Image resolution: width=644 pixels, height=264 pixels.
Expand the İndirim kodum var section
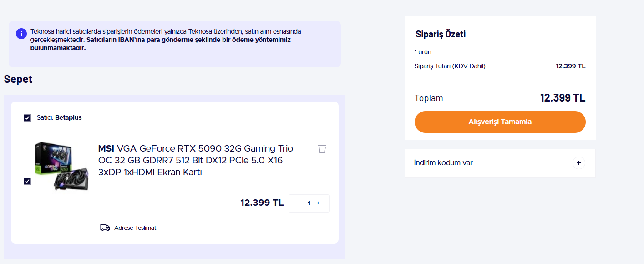pyautogui.click(x=443, y=163)
